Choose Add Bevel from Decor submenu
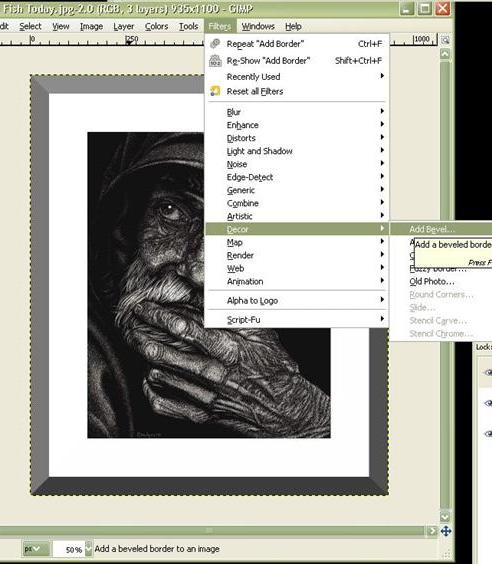The width and height of the screenshot is (492, 564). [441, 229]
